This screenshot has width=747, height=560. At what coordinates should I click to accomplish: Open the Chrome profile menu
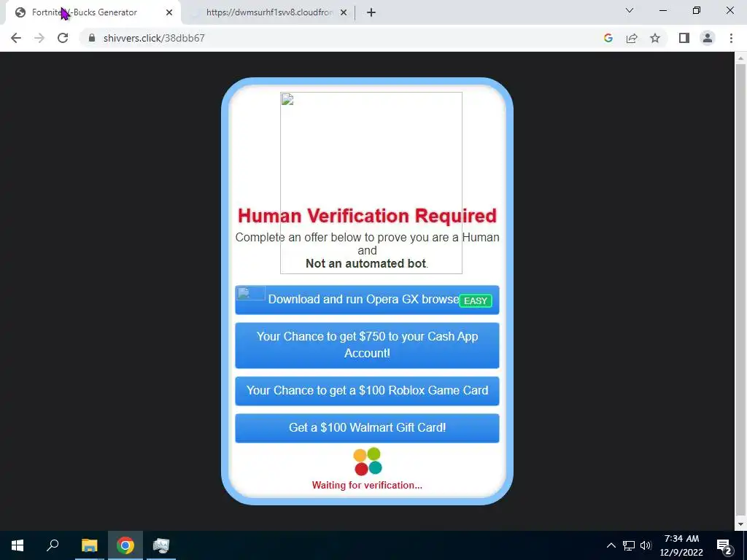click(x=708, y=38)
